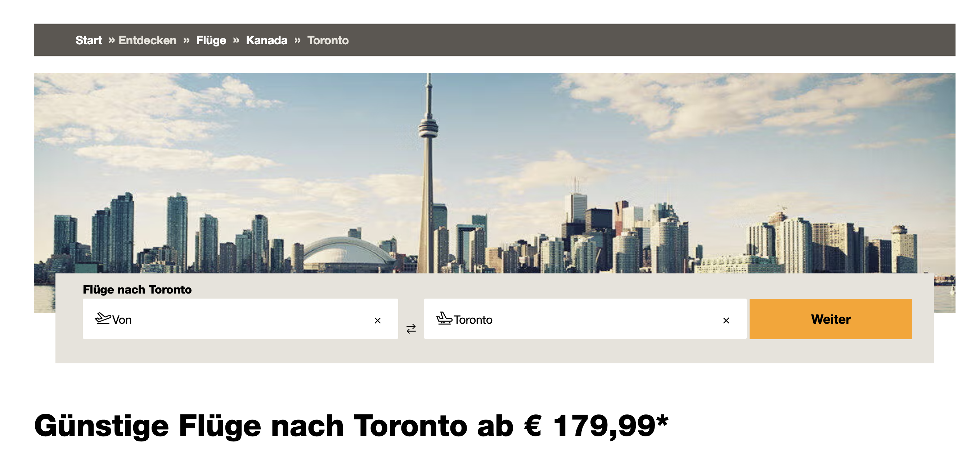980x454 pixels.
Task: Click the € 179,99 price in the headline
Action: click(596, 426)
